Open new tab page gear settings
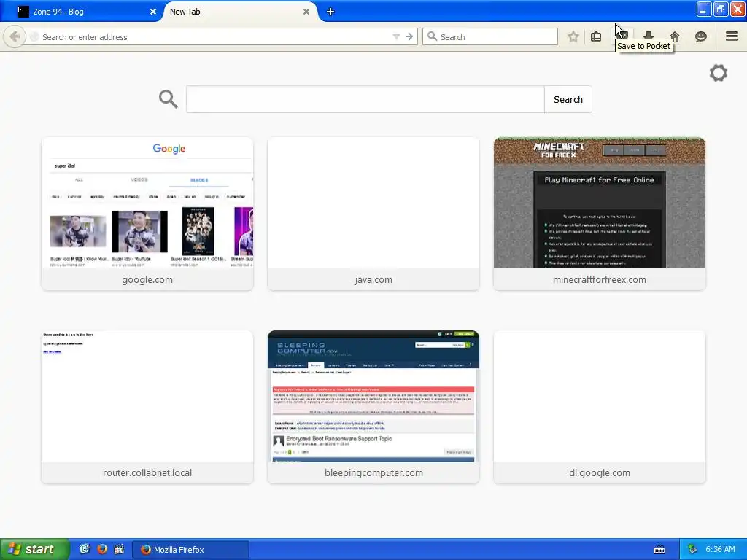 pos(719,73)
